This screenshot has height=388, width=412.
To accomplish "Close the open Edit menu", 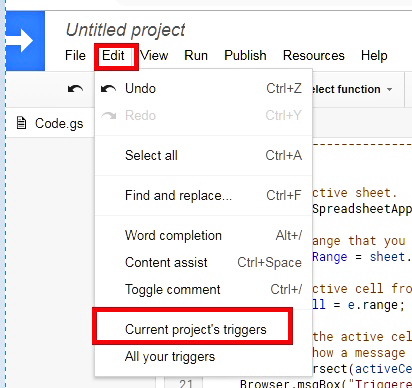I will [113, 55].
